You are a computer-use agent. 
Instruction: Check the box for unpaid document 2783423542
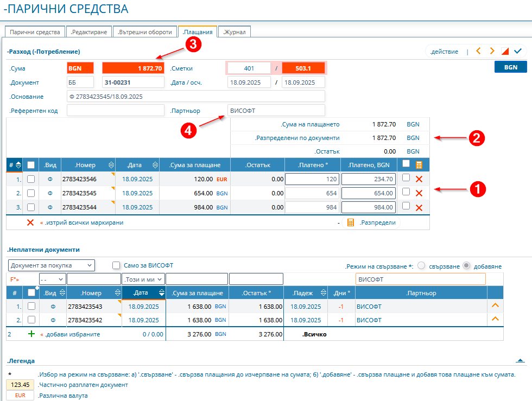pyautogui.click(x=31, y=320)
